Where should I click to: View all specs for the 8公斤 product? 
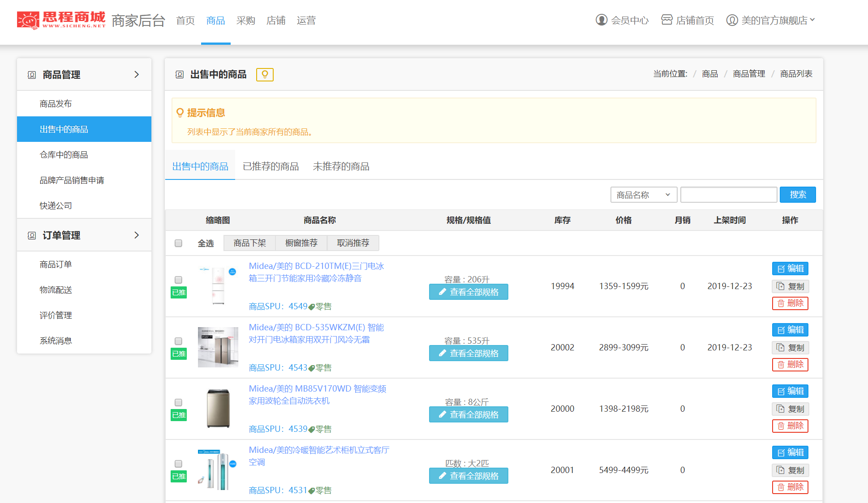pyautogui.click(x=468, y=414)
